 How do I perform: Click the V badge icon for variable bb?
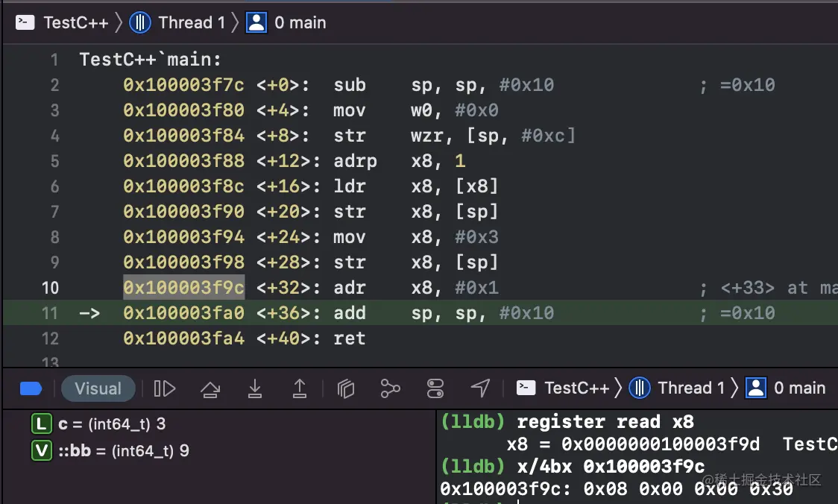click(x=41, y=450)
